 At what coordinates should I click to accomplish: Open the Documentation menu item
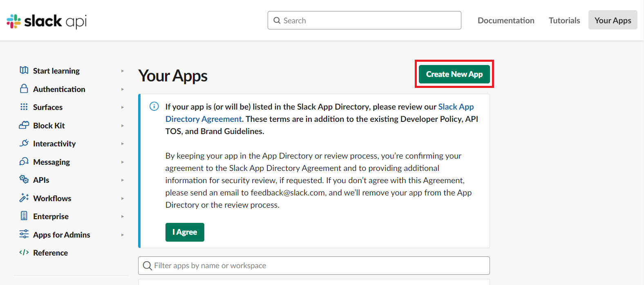pos(506,20)
